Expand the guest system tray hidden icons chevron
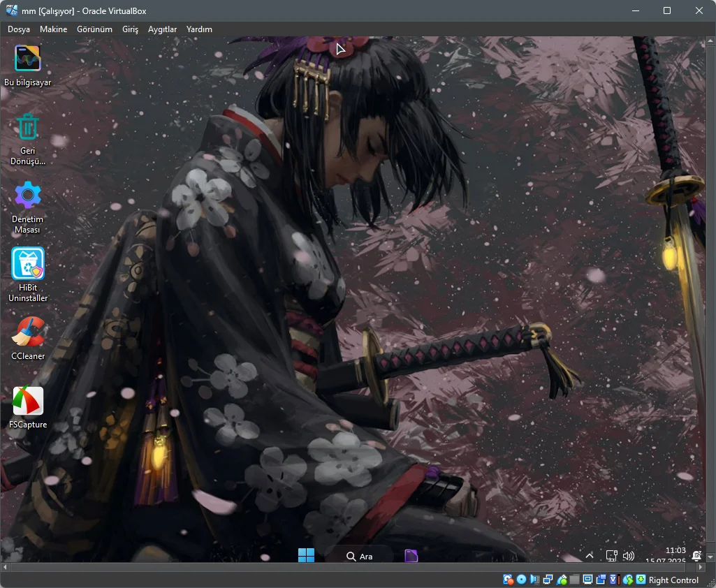This screenshot has width=716, height=588. click(590, 556)
